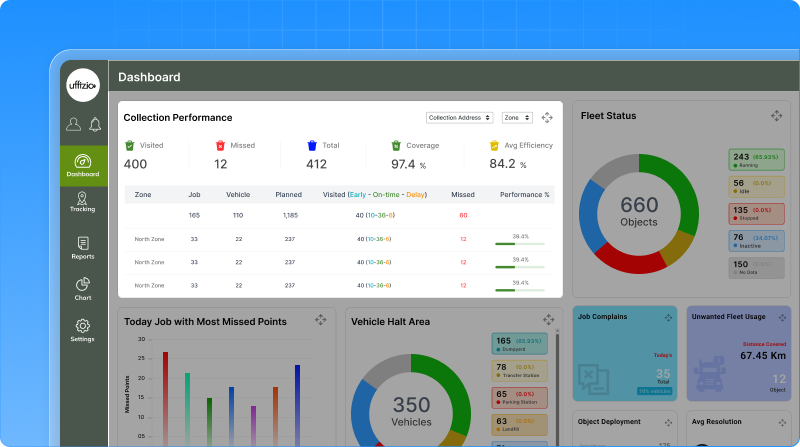Viewport: 800px width, 447px height.
Task: Open the Tracking page from sidebar
Action: tap(83, 202)
